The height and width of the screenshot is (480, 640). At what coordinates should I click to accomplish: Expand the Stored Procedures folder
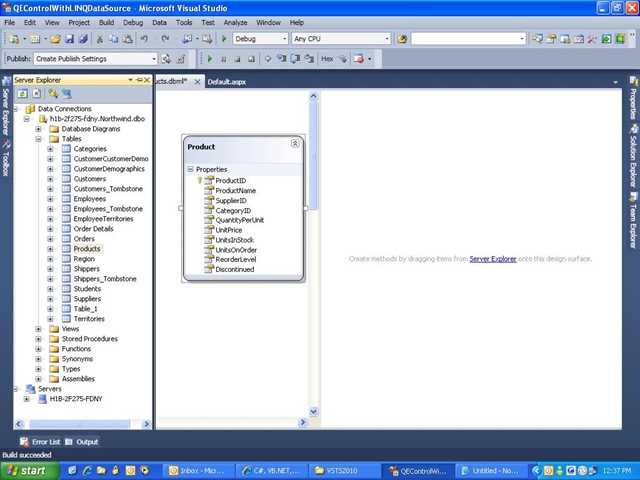tap(38, 339)
